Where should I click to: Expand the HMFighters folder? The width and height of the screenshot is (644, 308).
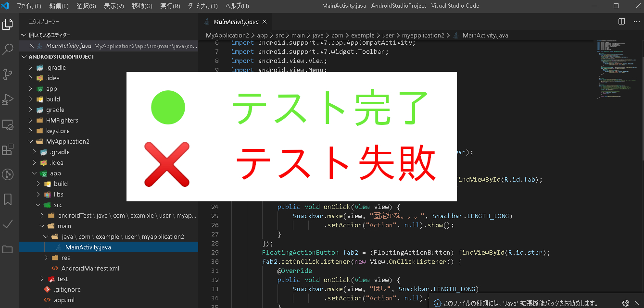[x=109, y=120]
